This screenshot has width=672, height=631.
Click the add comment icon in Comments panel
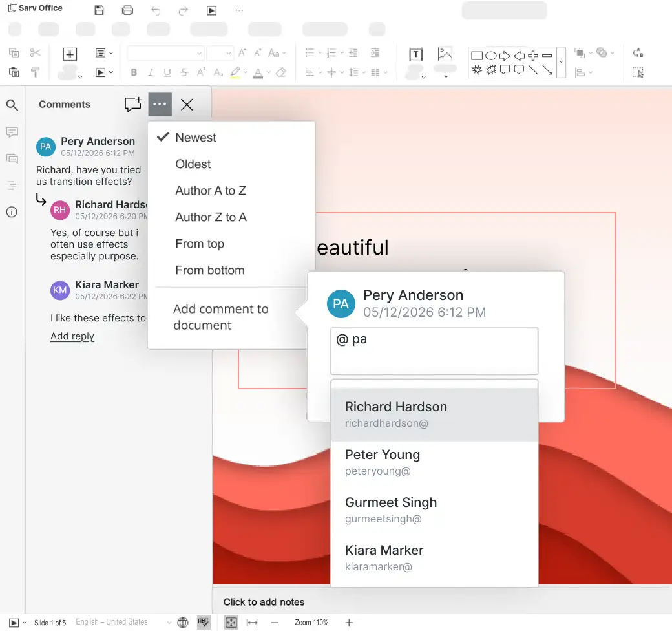(133, 104)
